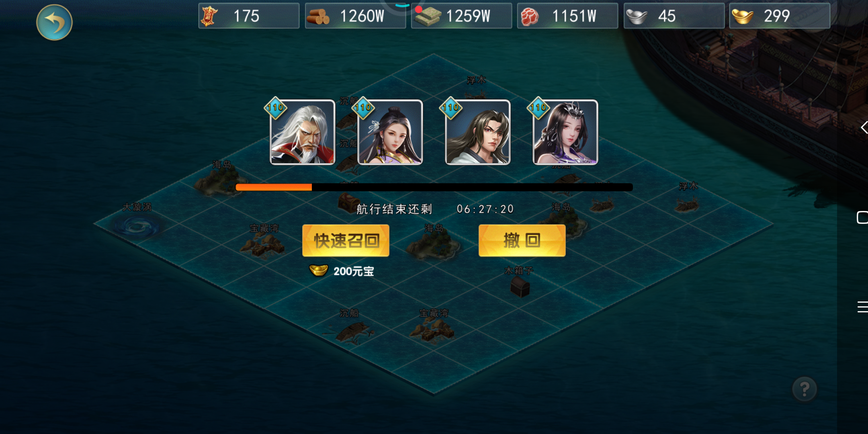Click the 快速召回 quick recall button
868x434 pixels.
[x=346, y=240]
